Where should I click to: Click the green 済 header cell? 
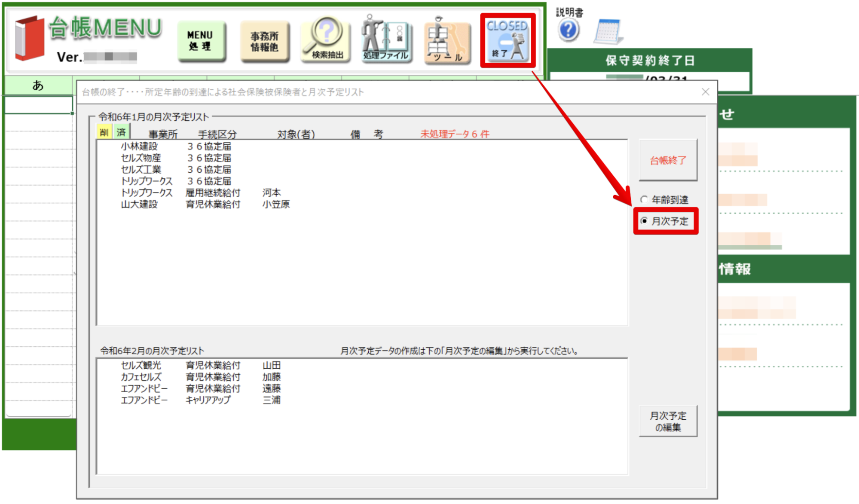click(x=121, y=132)
